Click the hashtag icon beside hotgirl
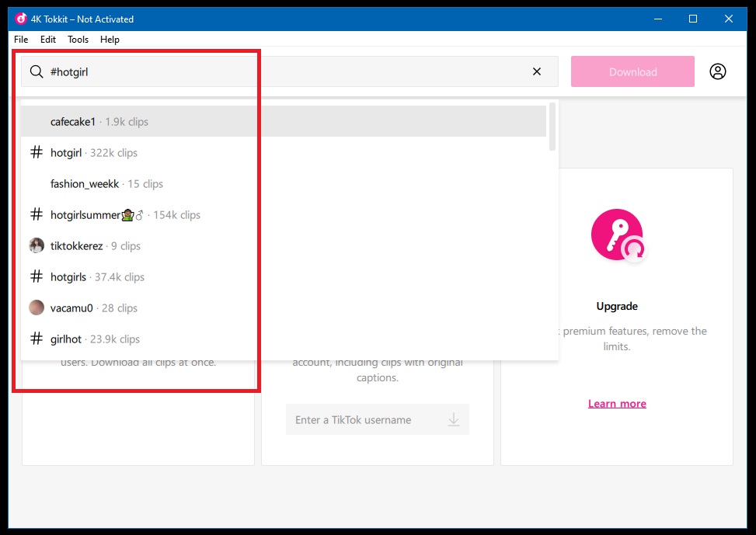 point(36,152)
